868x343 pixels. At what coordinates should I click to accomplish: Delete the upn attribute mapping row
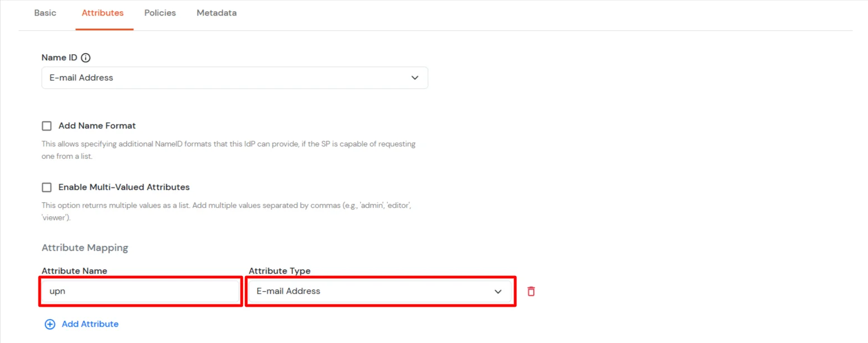[x=530, y=291]
